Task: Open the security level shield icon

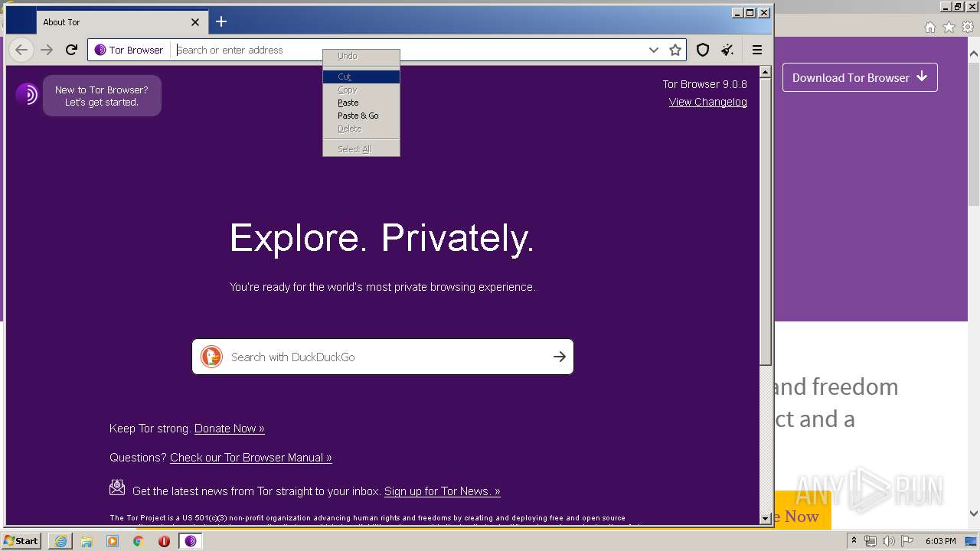Action: (x=703, y=50)
